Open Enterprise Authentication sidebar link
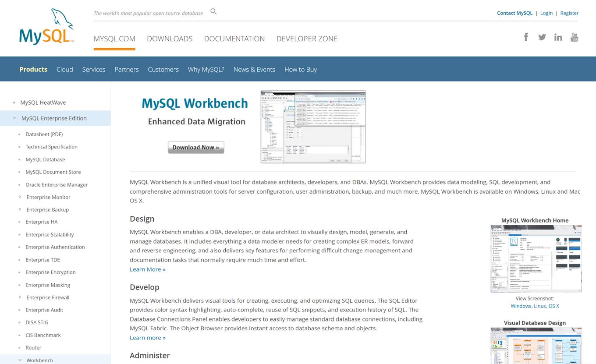 point(55,247)
